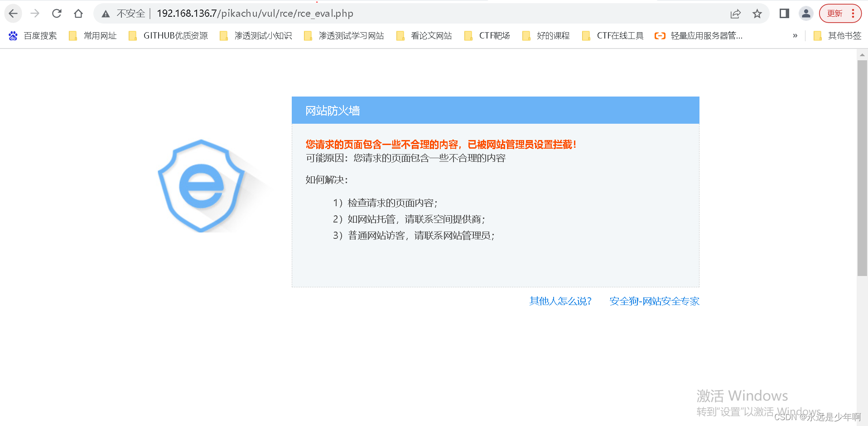Open the 好的课程 bookmark folder

click(546, 36)
